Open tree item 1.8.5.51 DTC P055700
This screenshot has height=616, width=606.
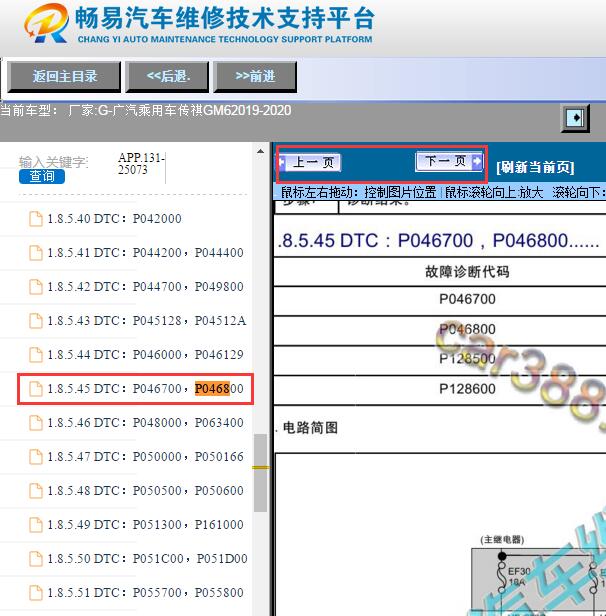pos(145,593)
